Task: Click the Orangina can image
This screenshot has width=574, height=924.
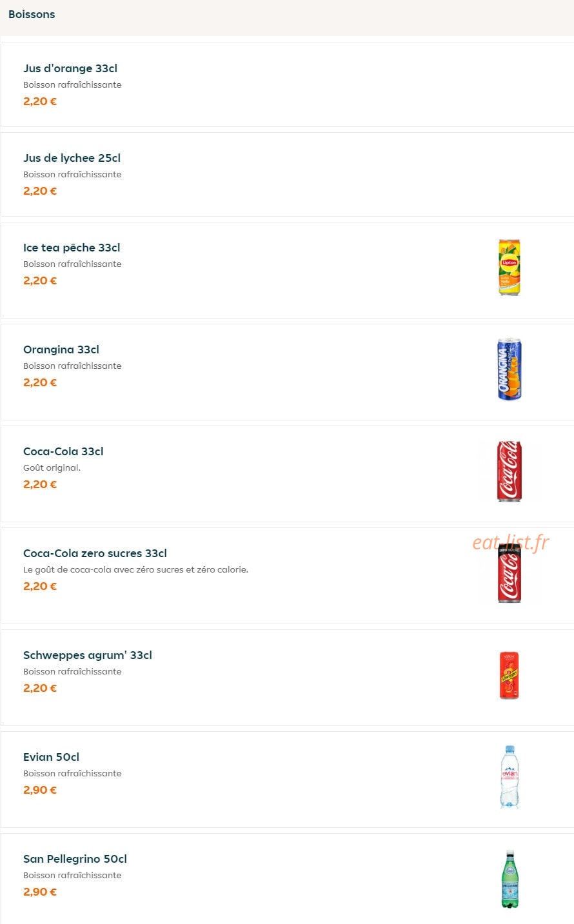Action: (x=510, y=369)
